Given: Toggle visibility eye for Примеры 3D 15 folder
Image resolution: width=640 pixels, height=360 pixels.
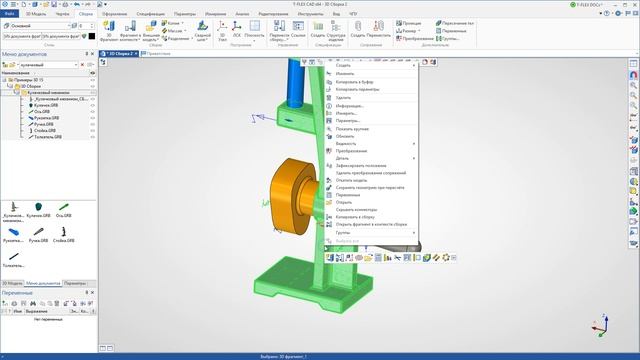Looking at the screenshot, I should tap(93, 80).
